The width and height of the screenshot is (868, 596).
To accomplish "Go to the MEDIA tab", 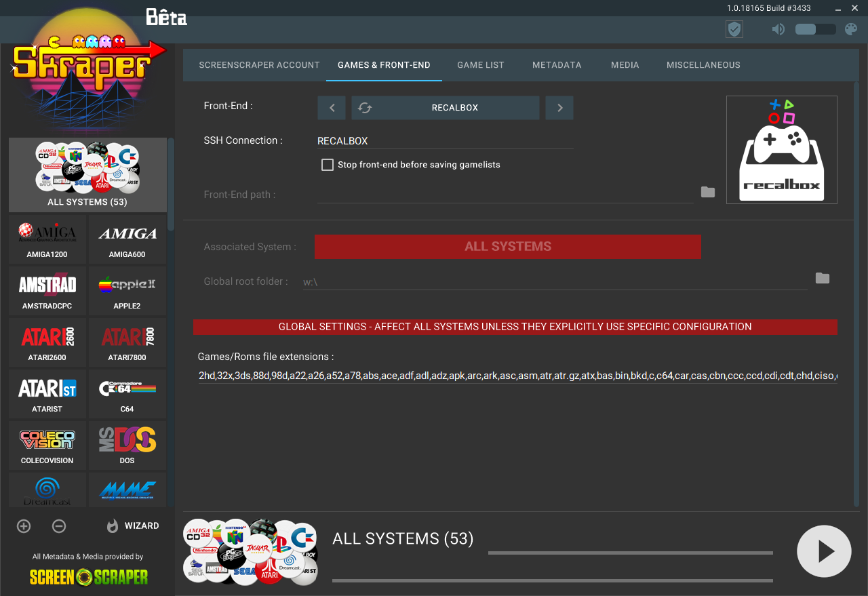I will (625, 65).
